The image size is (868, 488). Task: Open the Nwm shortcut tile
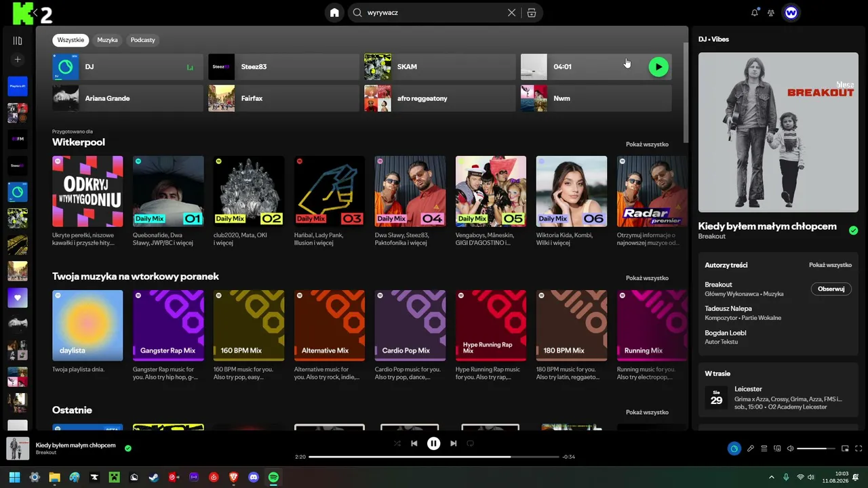596,98
